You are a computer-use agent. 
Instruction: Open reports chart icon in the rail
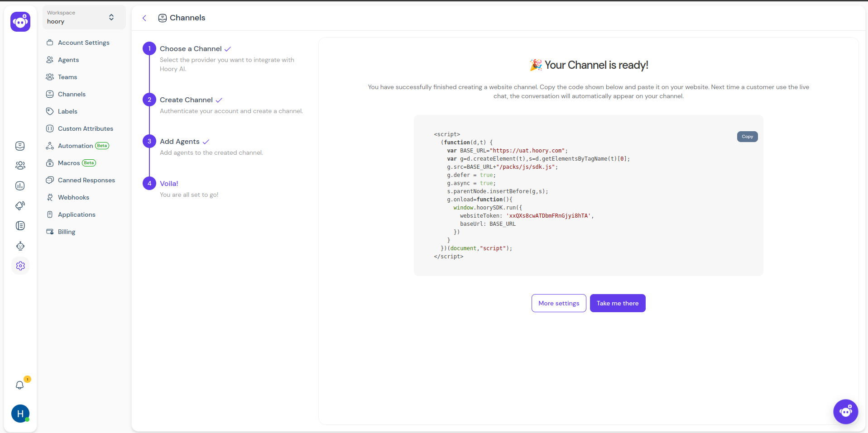pos(20,186)
